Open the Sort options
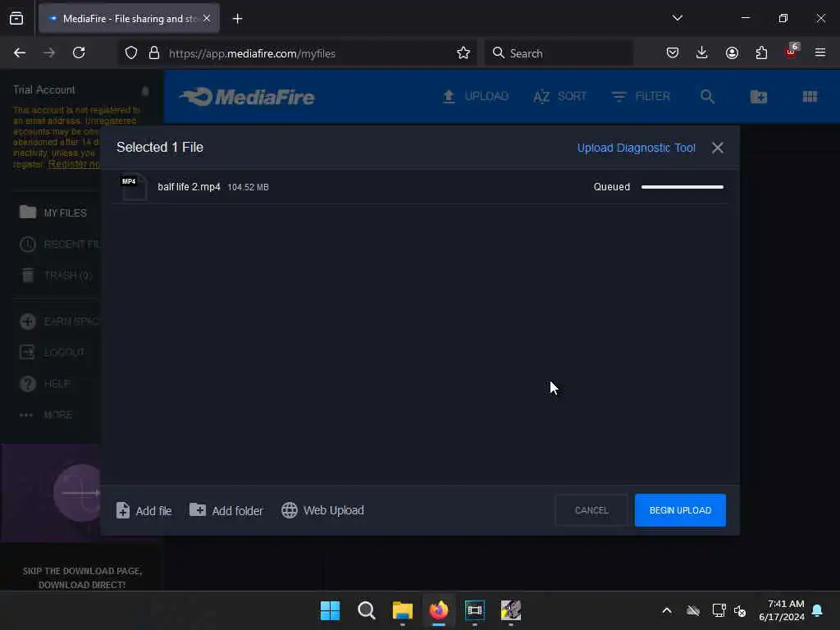 tap(559, 97)
